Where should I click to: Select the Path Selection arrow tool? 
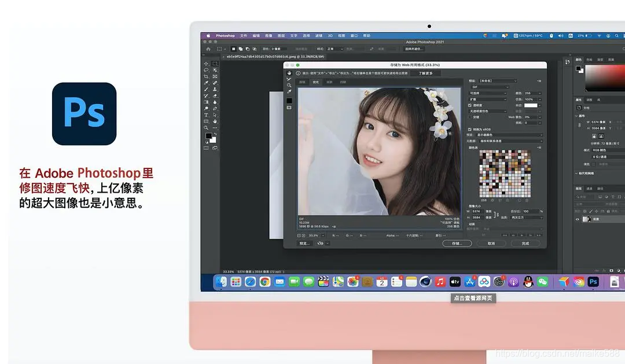tap(215, 115)
